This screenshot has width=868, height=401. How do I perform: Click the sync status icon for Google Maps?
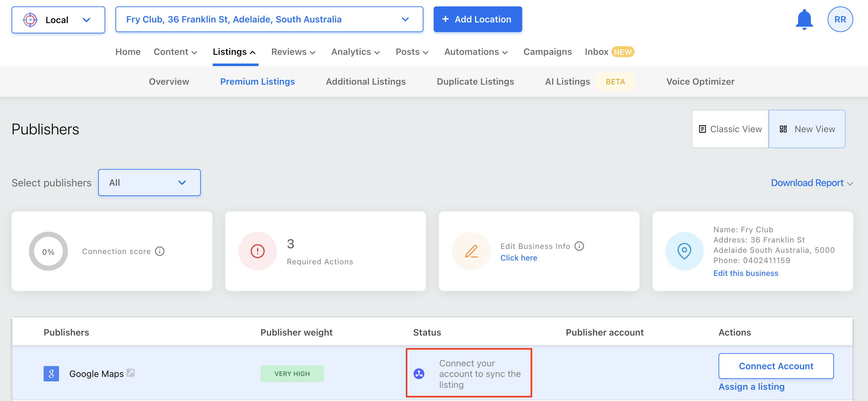419,374
